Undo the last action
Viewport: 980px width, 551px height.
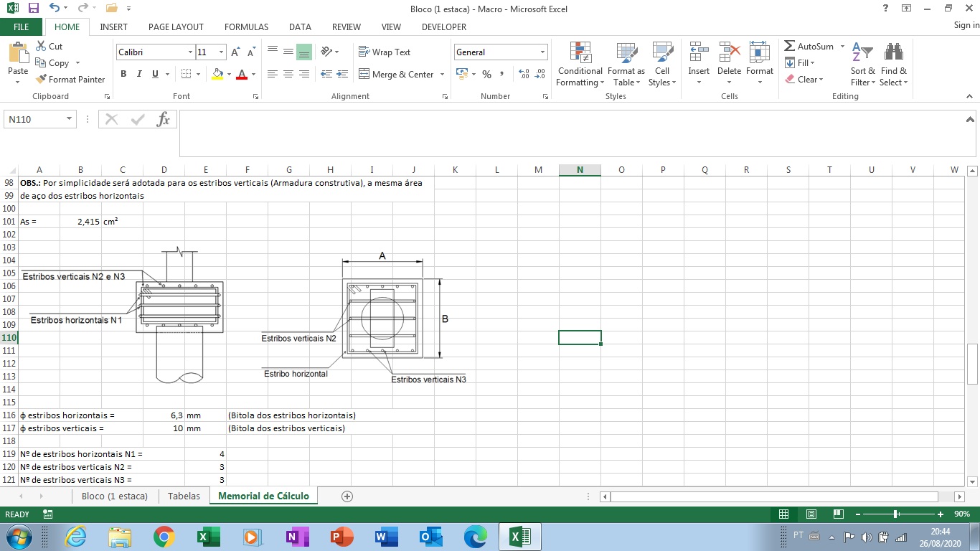point(55,8)
